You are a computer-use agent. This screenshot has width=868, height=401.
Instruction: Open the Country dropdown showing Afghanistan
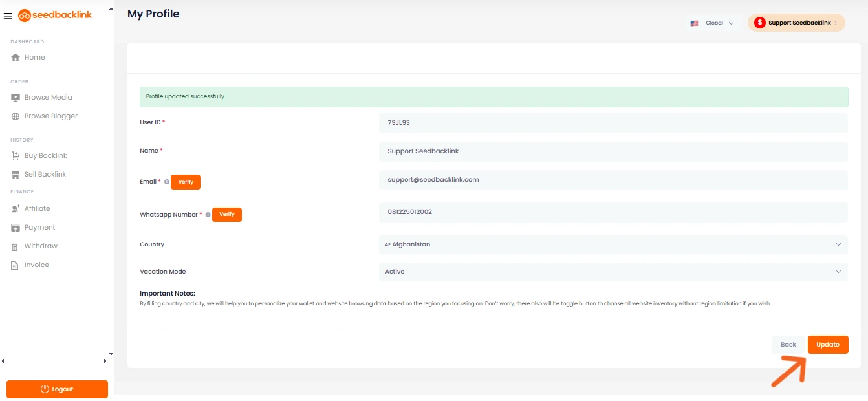tap(613, 244)
